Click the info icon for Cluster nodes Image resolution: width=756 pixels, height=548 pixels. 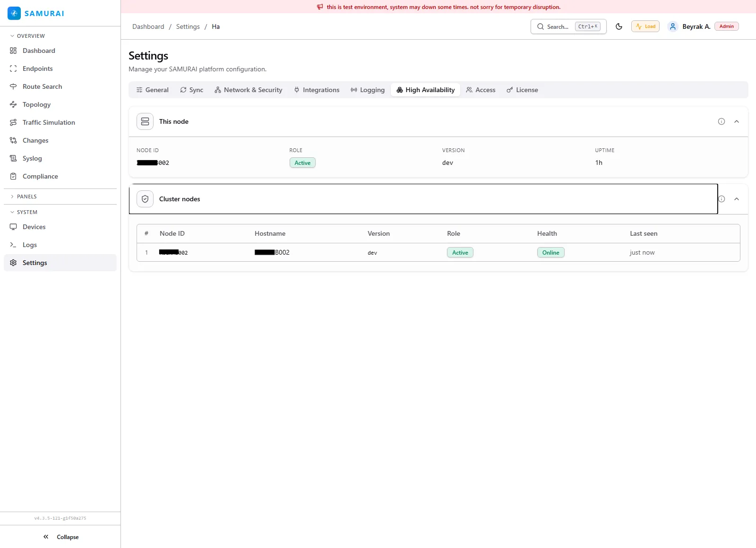[722, 199]
